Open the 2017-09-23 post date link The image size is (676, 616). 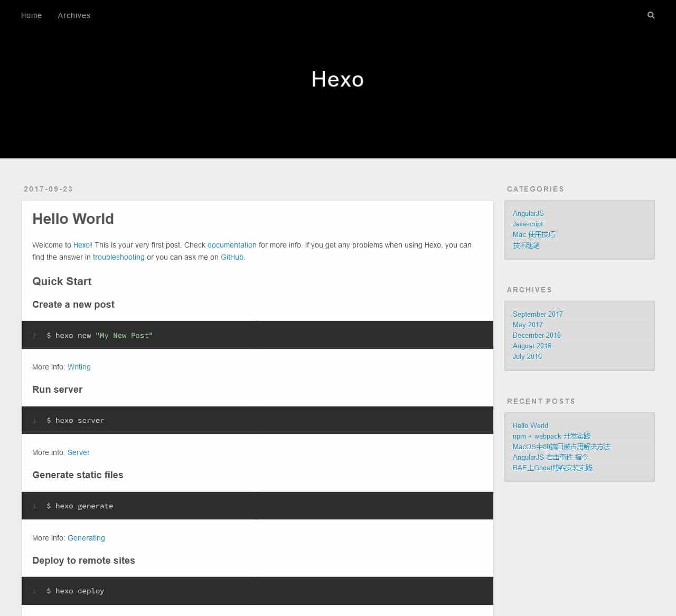(48, 189)
